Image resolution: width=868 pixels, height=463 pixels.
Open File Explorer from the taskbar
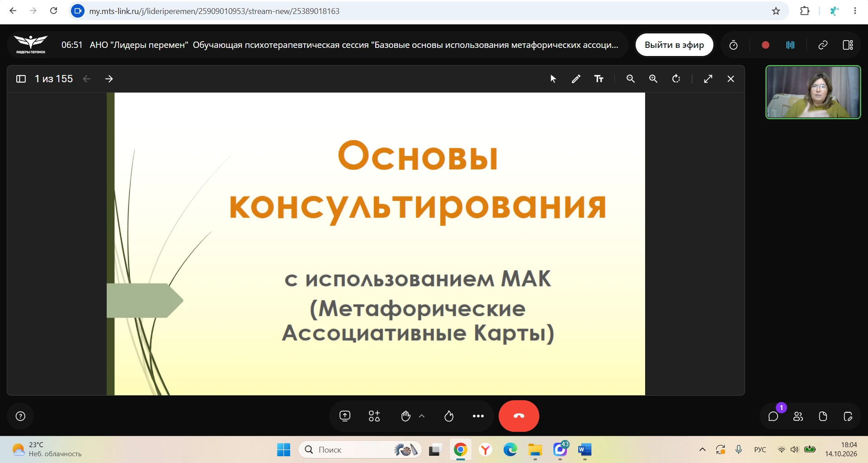pyautogui.click(x=535, y=449)
